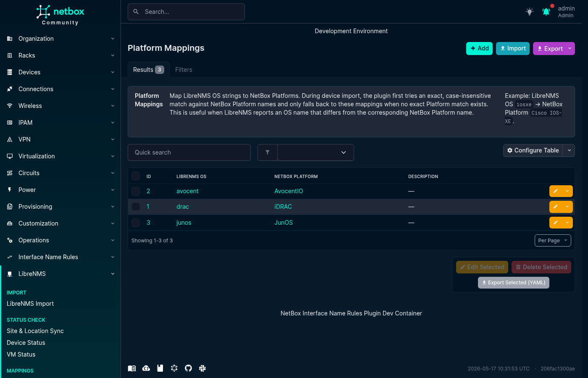This screenshot has height=378, width=588.
Task: Open VM Status menu item
Action: 21,354
